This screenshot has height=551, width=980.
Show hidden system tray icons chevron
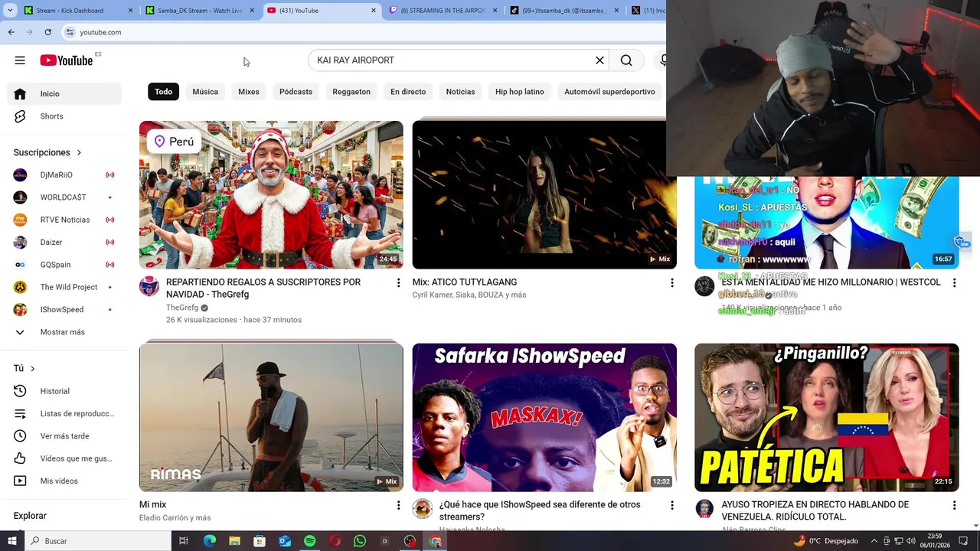point(874,541)
